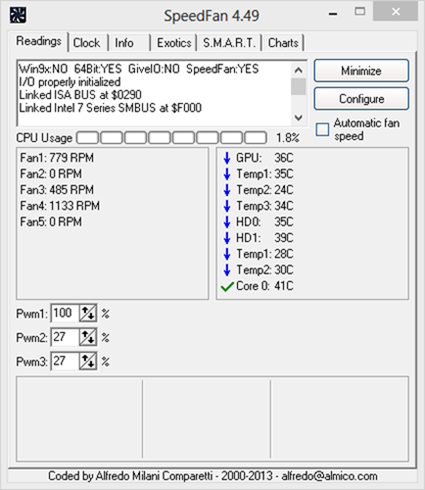
Task: Click the blue arrow next to HD0
Action: tap(227, 222)
